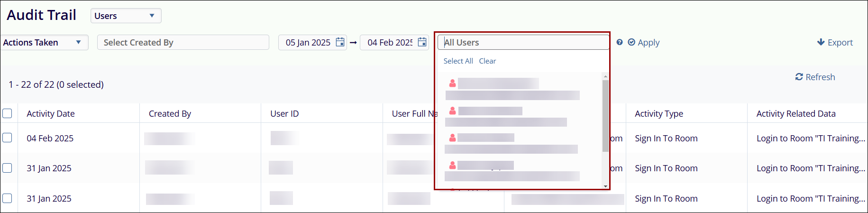Select the second user icon in list
The width and height of the screenshot is (868, 213).
(452, 111)
